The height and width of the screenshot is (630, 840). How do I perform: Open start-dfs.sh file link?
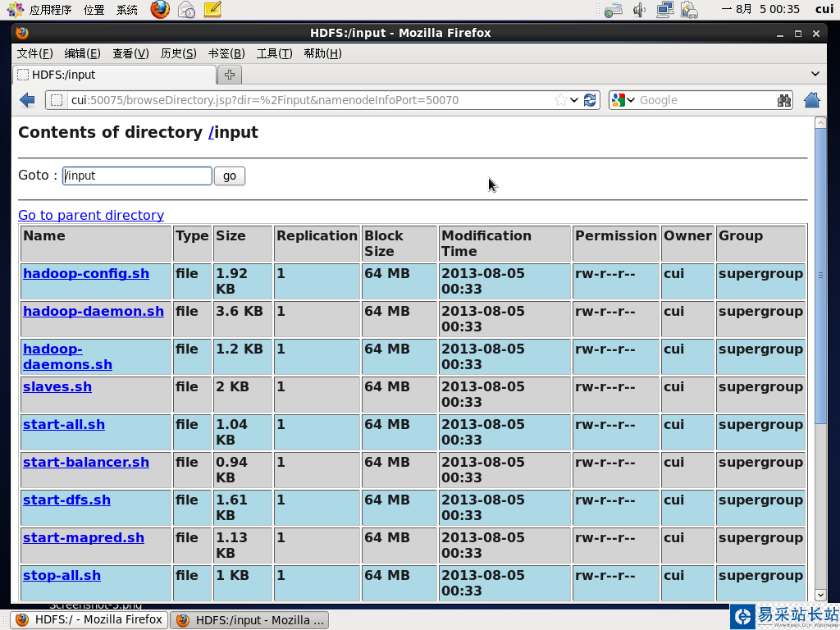(66, 500)
